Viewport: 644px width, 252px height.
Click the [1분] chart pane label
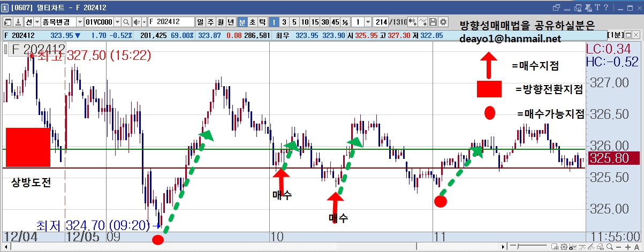(615, 35)
